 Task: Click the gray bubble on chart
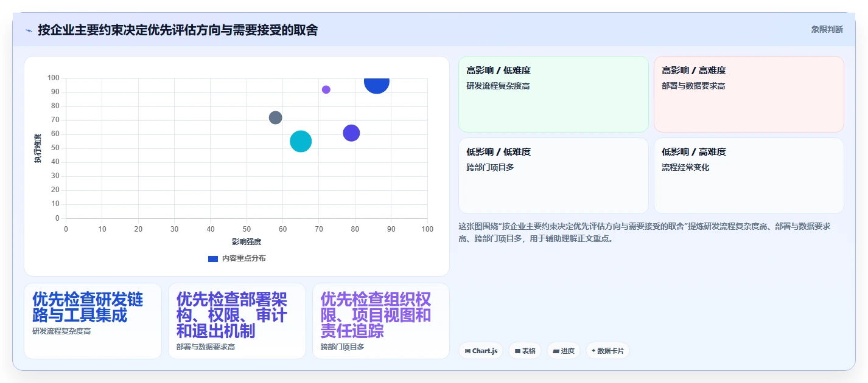[276, 117]
